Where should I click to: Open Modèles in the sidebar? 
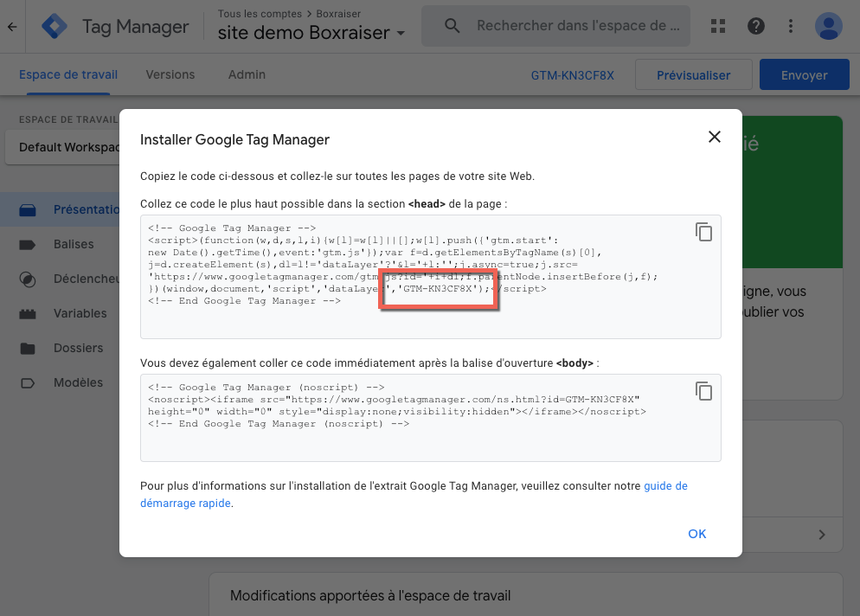coord(78,382)
